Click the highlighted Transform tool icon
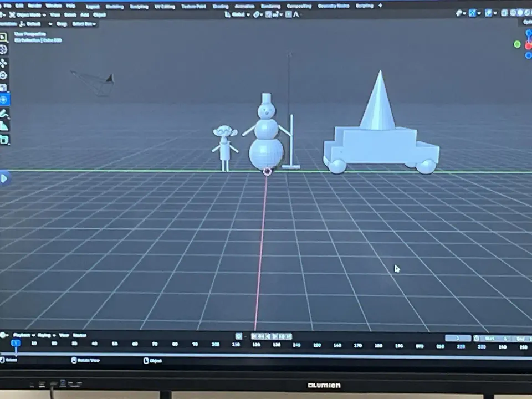Screen dimensions: 532x399 pos(4,100)
